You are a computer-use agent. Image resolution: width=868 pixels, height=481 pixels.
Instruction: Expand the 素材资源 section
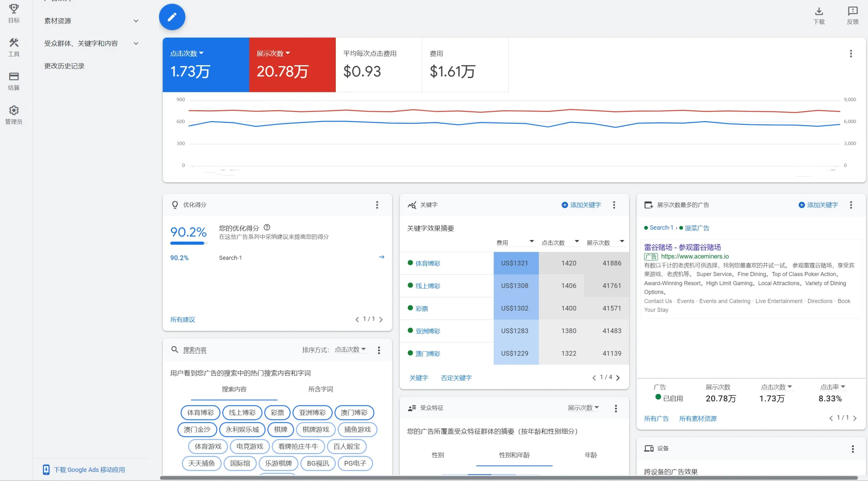point(136,21)
